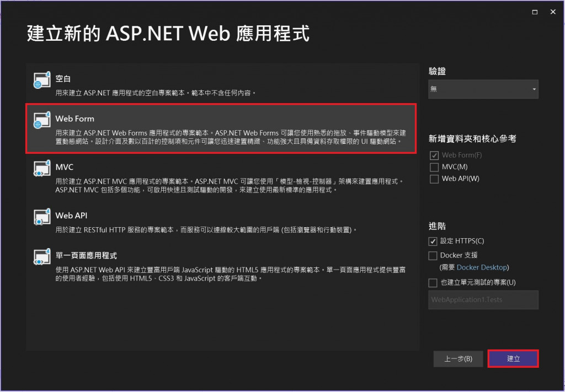Check 也建立單元測試的專案(U) option

click(433, 283)
